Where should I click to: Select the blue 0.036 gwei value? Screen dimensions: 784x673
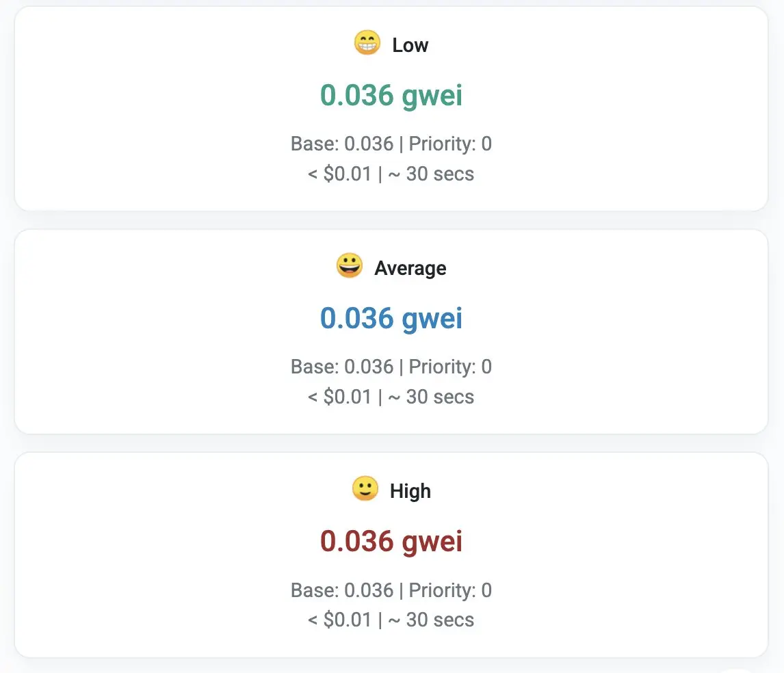[x=391, y=319]
